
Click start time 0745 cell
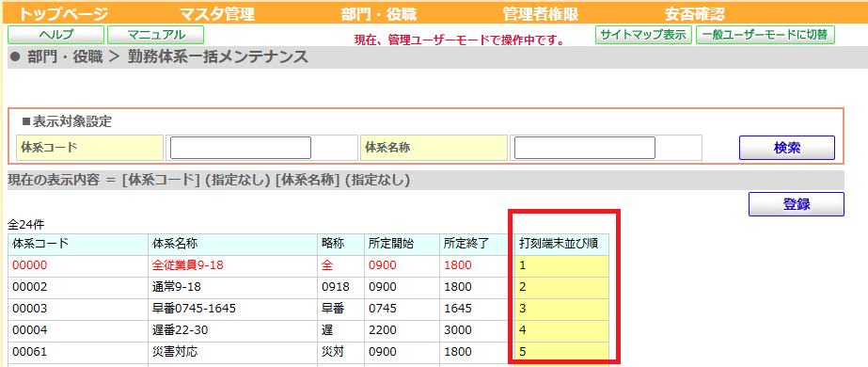[x=402, y=309]
